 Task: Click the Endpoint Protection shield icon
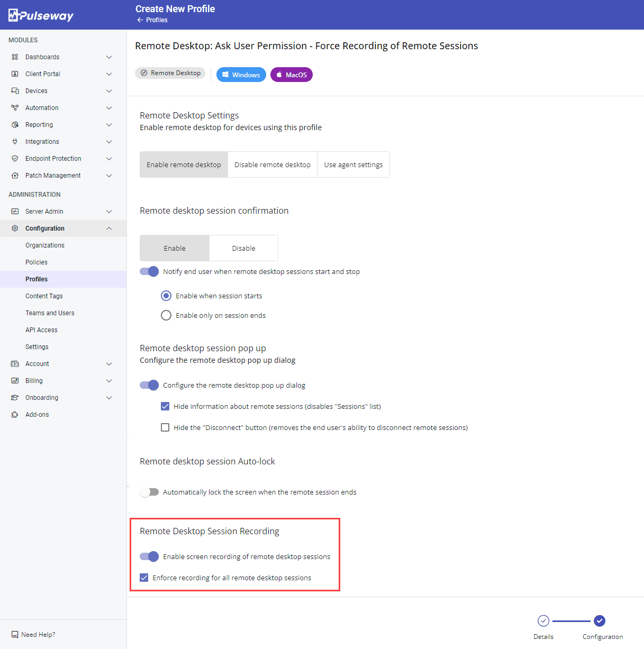click(x=15, y=159)
